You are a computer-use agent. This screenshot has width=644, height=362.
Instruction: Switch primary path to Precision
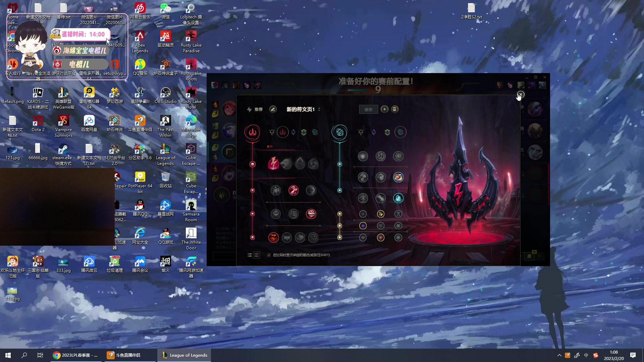[x=272, y=132]
